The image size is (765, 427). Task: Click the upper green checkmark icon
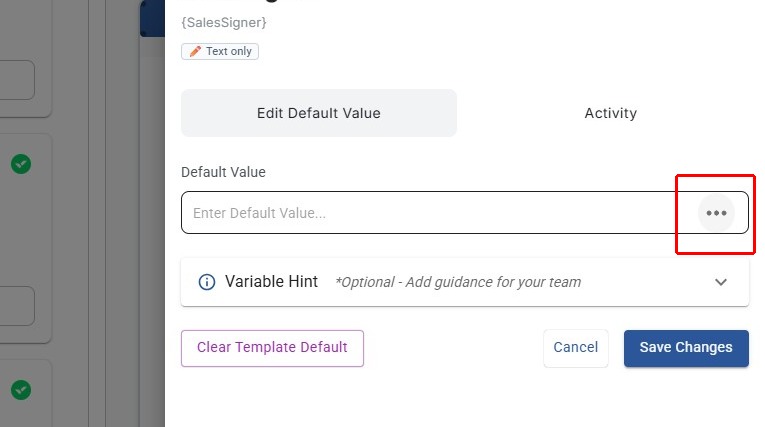pos(20,164)
